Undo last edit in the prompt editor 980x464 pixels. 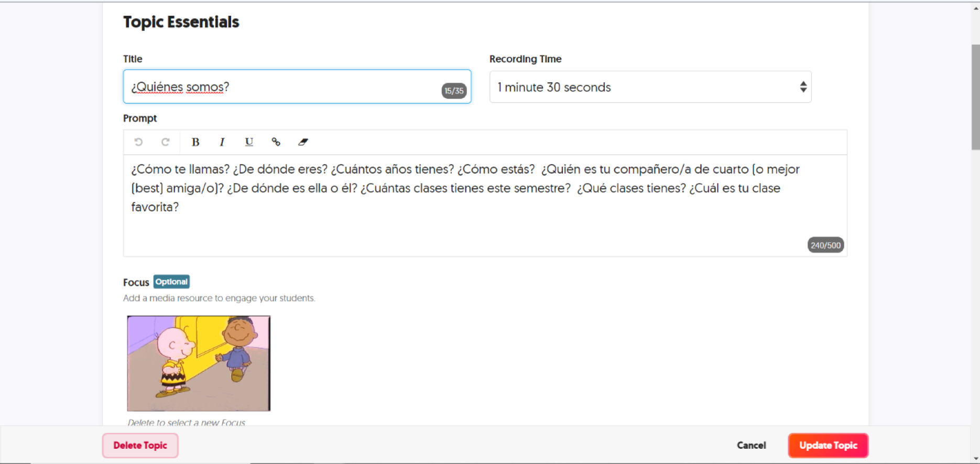click(138, 142)
